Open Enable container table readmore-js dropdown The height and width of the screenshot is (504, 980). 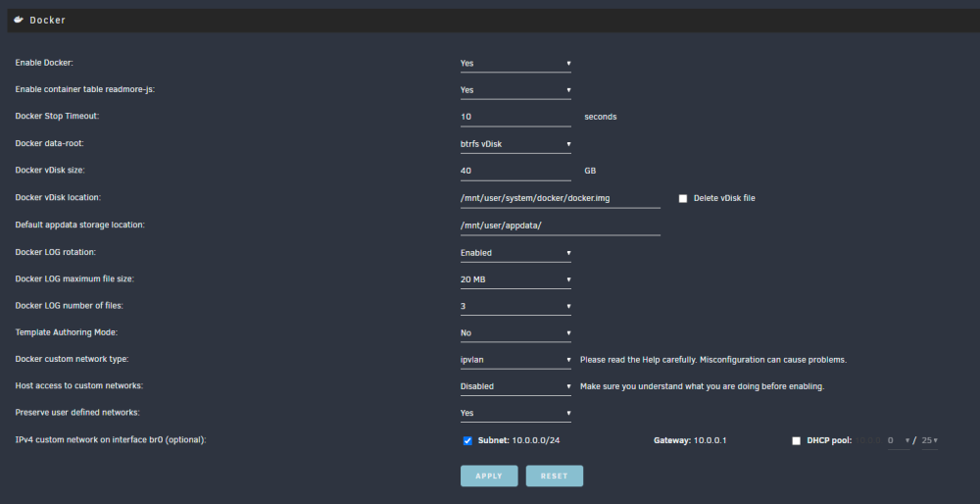pyautogui.click(x=515, y=90)
